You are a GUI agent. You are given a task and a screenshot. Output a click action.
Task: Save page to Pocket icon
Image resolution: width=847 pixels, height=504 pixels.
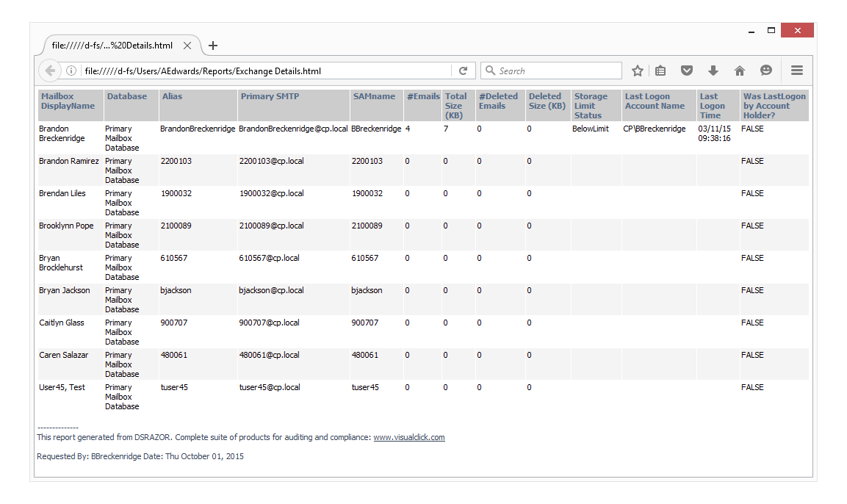(687, 71)
